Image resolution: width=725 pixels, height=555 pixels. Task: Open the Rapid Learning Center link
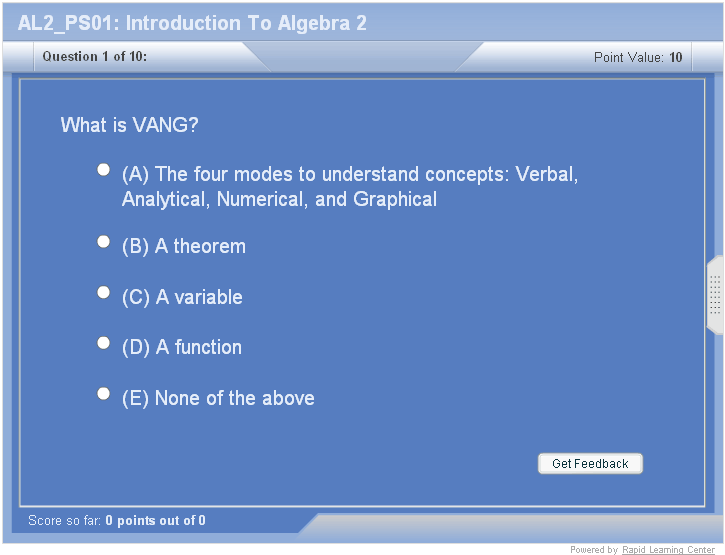point(668,550)
